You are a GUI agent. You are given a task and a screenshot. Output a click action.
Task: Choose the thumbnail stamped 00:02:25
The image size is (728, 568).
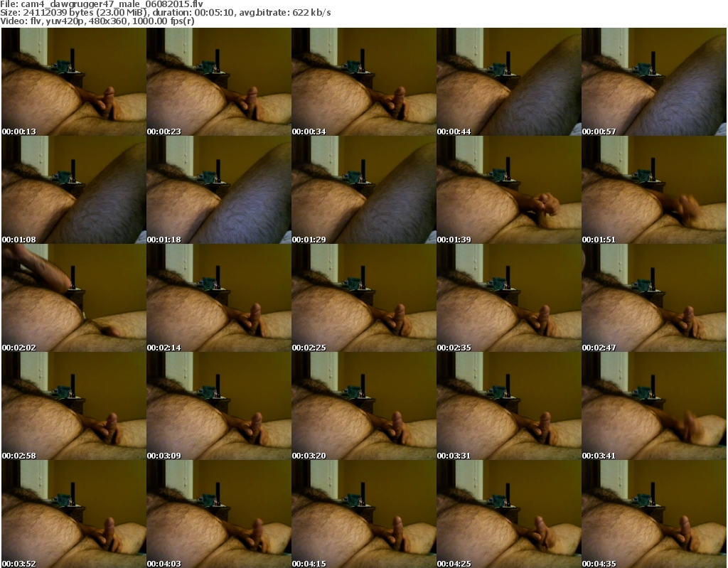(x=364, y=298)
